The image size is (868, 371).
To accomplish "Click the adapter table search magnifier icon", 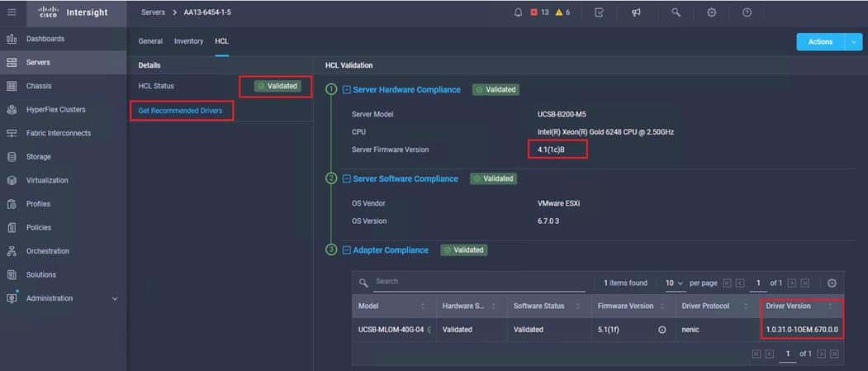I will click(363, 283).
